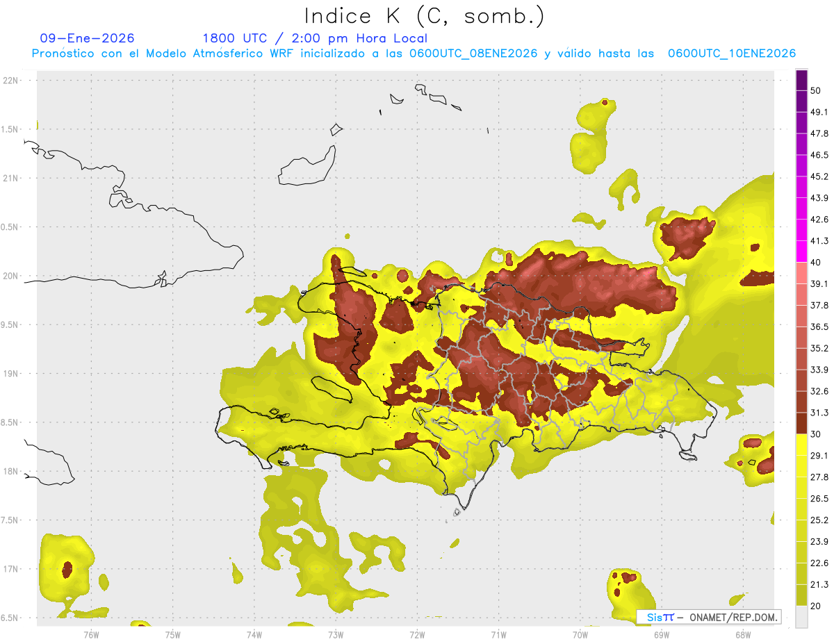The width and height of the screenshot is (834, 644).
Task: Click the latitude label "22N"
Action: point(11,80)
